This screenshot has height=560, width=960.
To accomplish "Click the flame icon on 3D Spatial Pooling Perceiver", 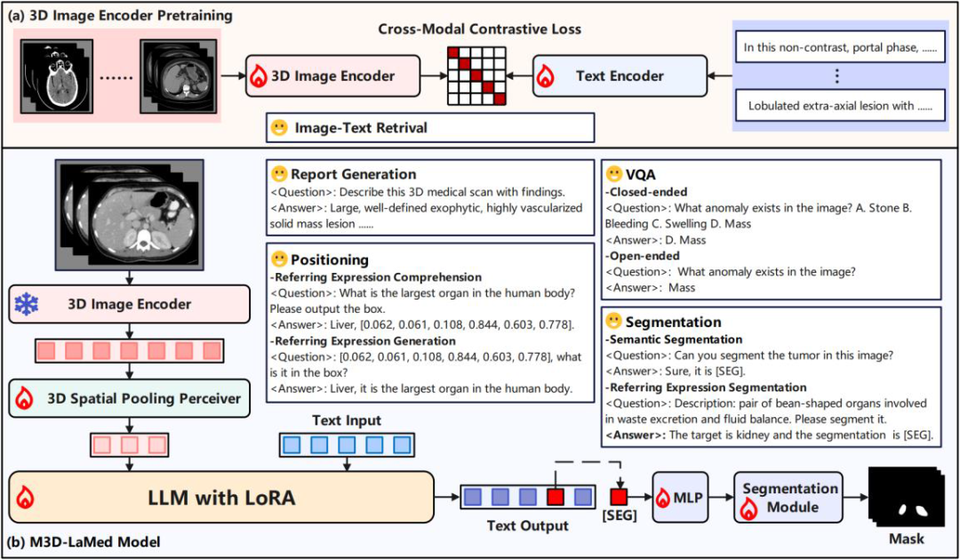I will click(x=25, y=399).
